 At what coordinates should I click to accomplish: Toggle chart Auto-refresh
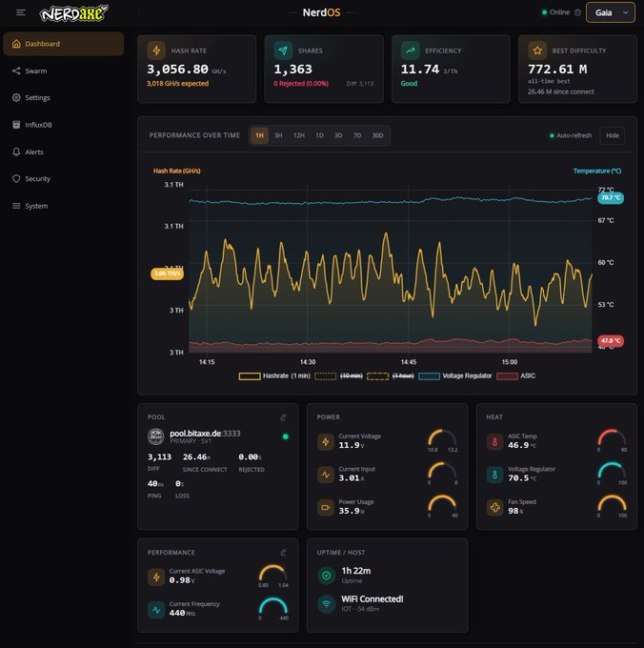[x=571, y=135]
